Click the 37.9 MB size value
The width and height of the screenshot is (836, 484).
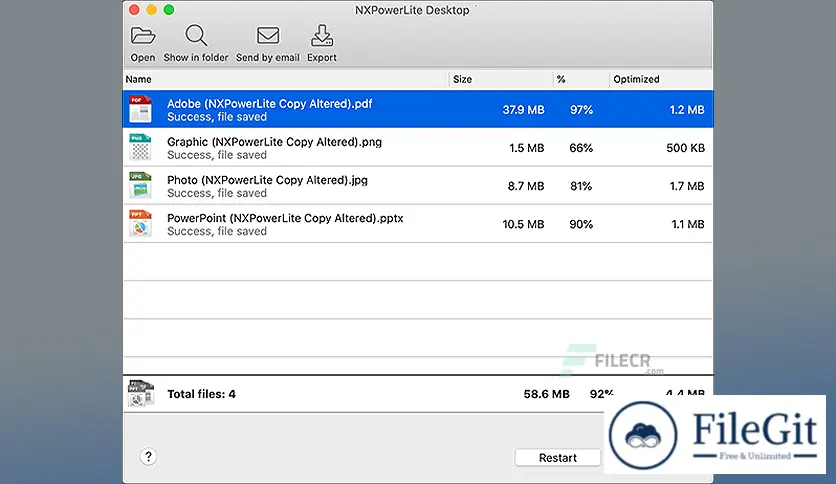(x=523, y=110)
